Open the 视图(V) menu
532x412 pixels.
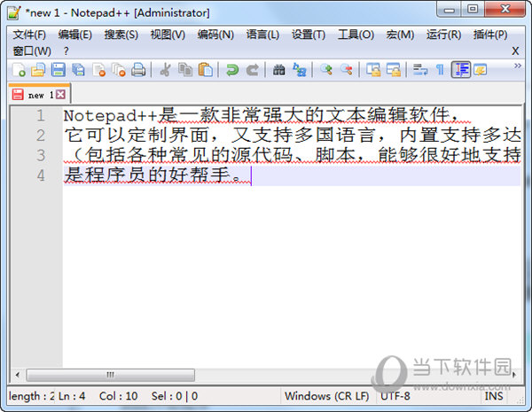pyautogui.click(x=168, y=35)
